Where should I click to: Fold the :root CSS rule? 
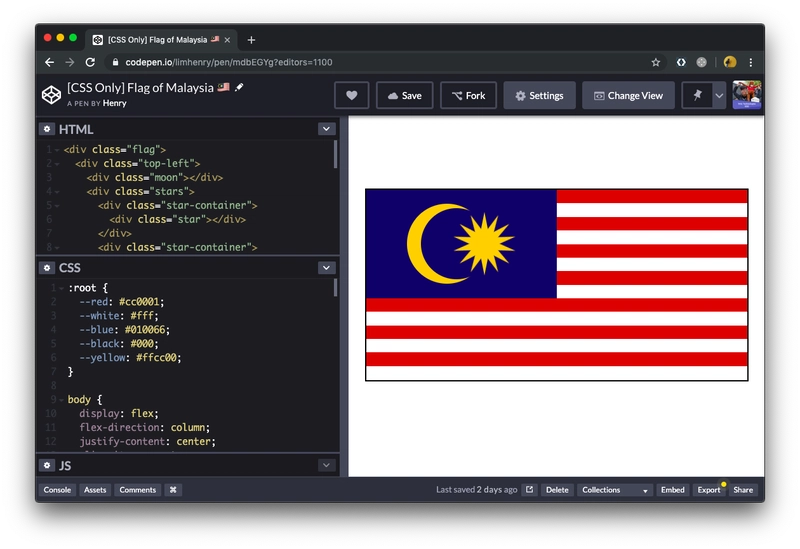pyautogui.click(x=61, y=288)
